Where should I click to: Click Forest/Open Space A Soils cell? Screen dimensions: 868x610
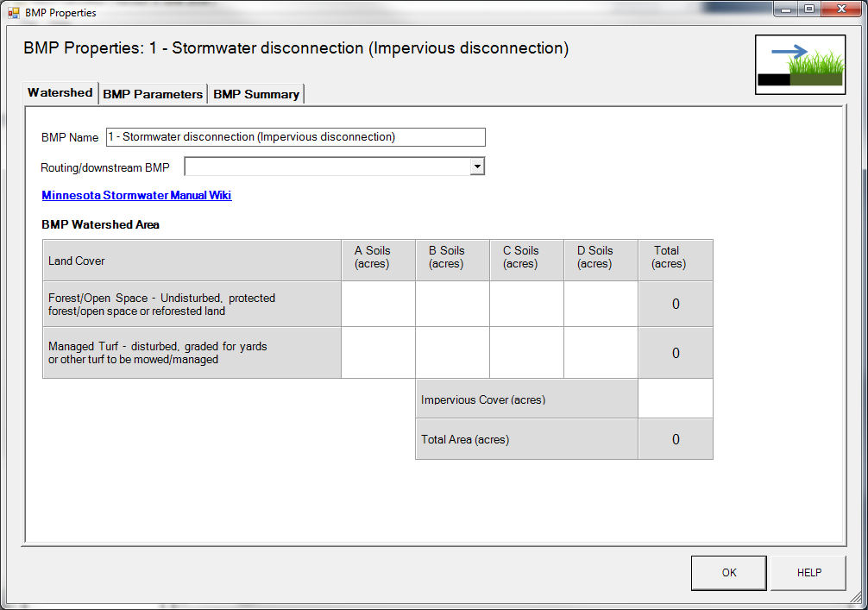pos(378,304)
